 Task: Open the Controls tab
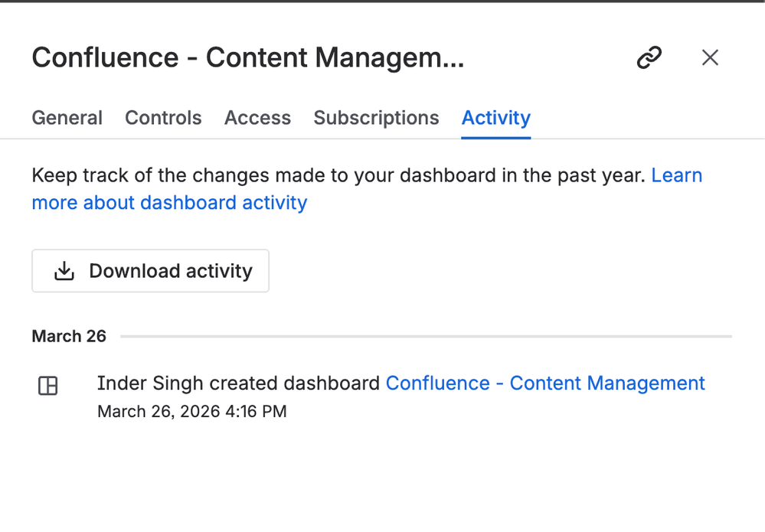[x=163, y=118]
